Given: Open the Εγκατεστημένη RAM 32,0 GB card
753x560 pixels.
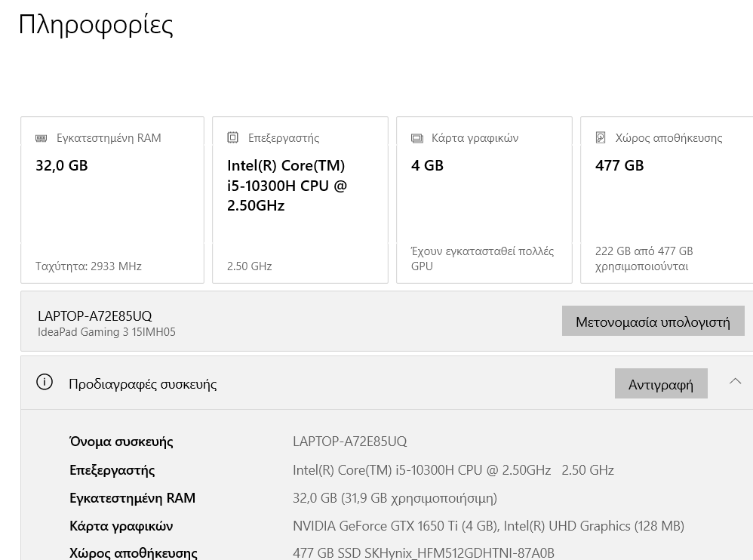Looking at the screenshot, I should (x=112, y=200).
